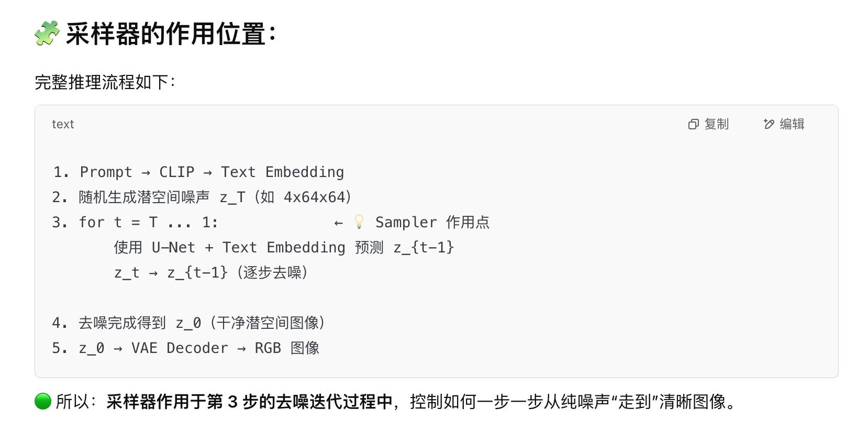Click the arrow between VAE Decoder and RGB
Image resolution: width=868 pixels, height=442 pixels.
[241, 349]
